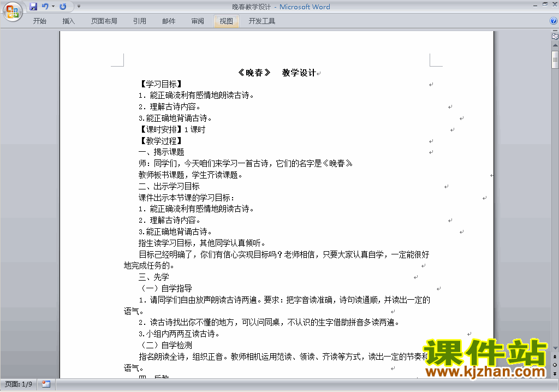The height and width of the screenshot is (392, 559).
Task: Click the line 3.小组内两两互读古诗。
Action: click(x=179, y=334)
